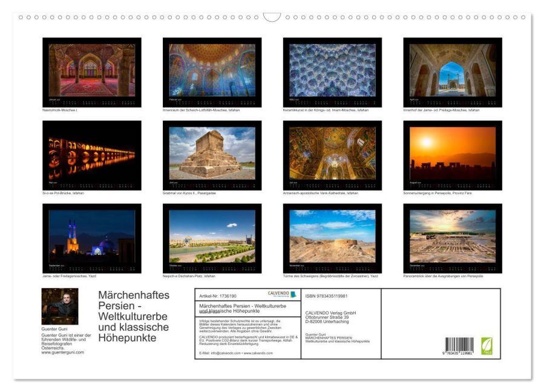Open the Nasirolmolk-Moschee thumbnail

(91, 72)
